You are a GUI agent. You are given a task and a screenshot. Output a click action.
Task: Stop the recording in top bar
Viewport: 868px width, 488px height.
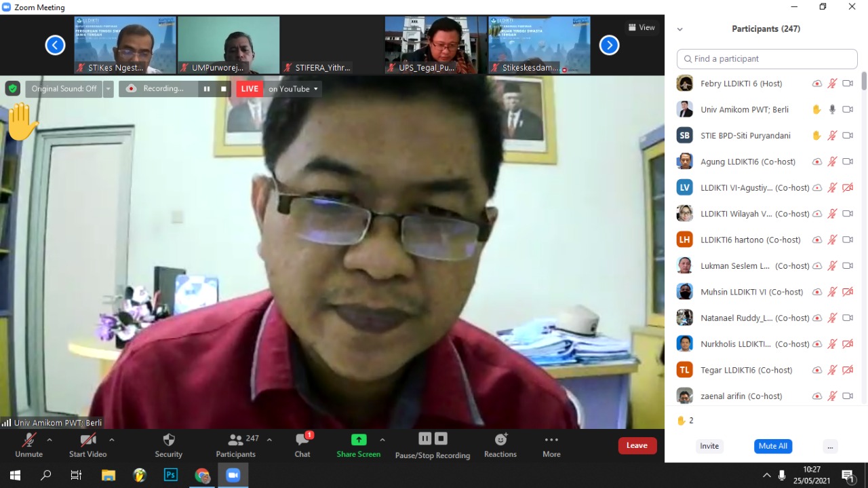click(224, 89)
